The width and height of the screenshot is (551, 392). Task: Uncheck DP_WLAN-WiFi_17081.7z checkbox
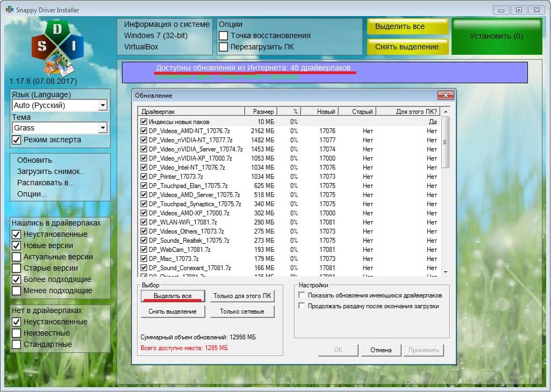click(x=144, y=222)
